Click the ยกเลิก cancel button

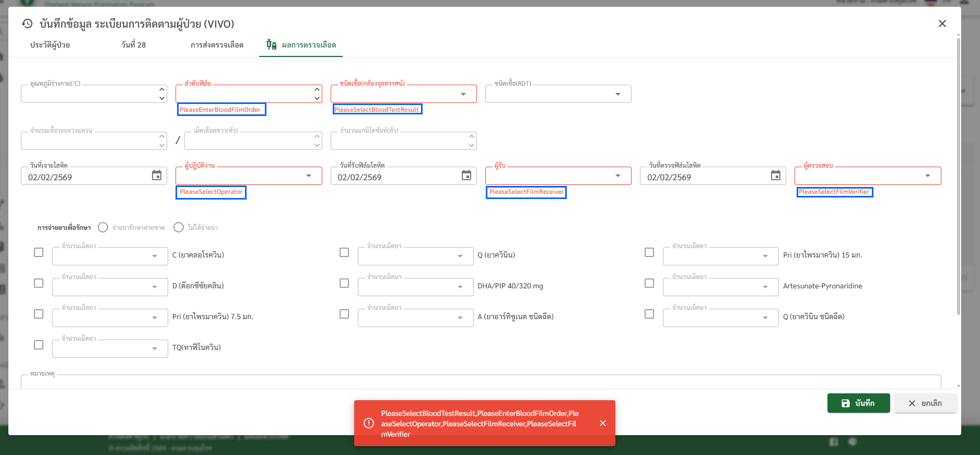[925, 403]
